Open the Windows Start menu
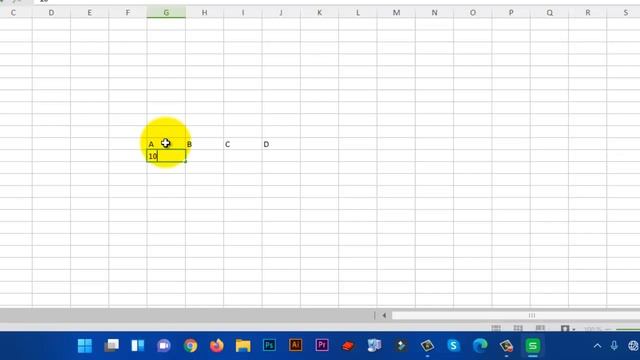 85,346
